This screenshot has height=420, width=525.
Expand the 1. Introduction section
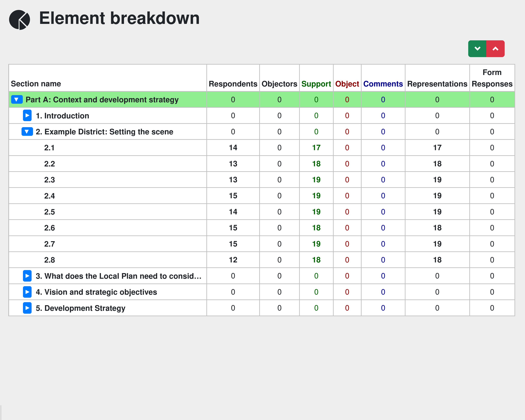pos(27,115)
